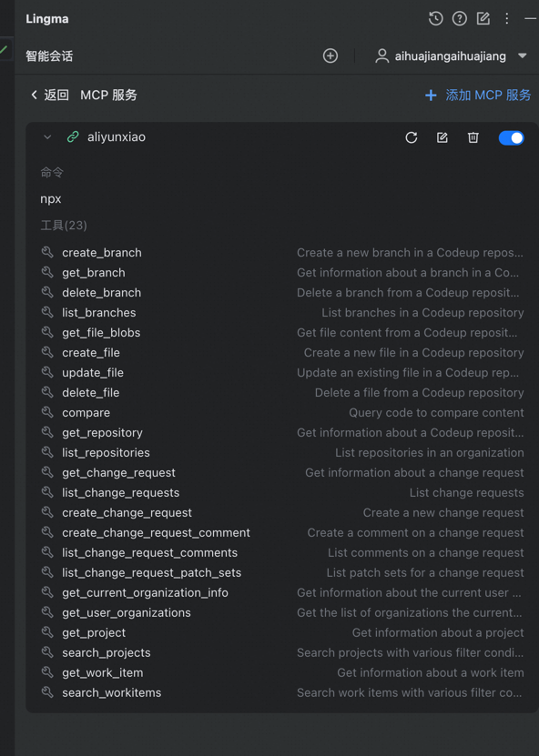Click the user avatar icon
The height and width of the screenshot is (756, 539).
[x=382, y=55]
